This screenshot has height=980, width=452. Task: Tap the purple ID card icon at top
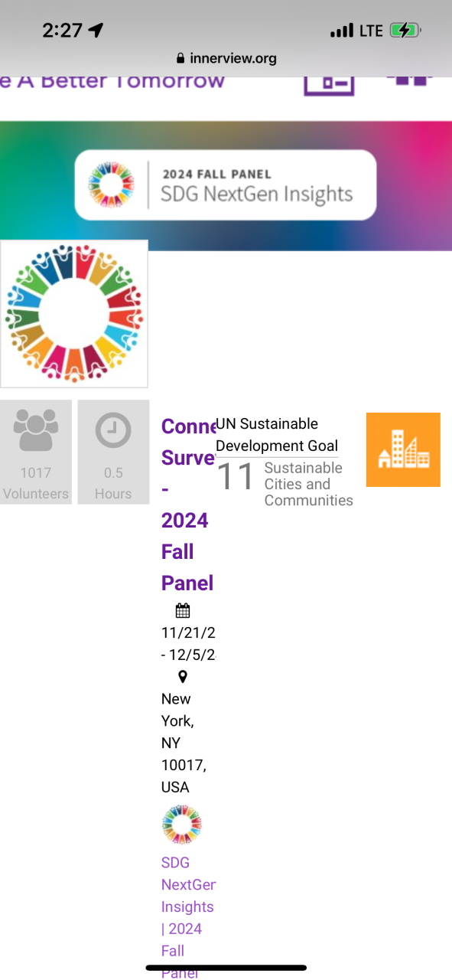(330, 83)
